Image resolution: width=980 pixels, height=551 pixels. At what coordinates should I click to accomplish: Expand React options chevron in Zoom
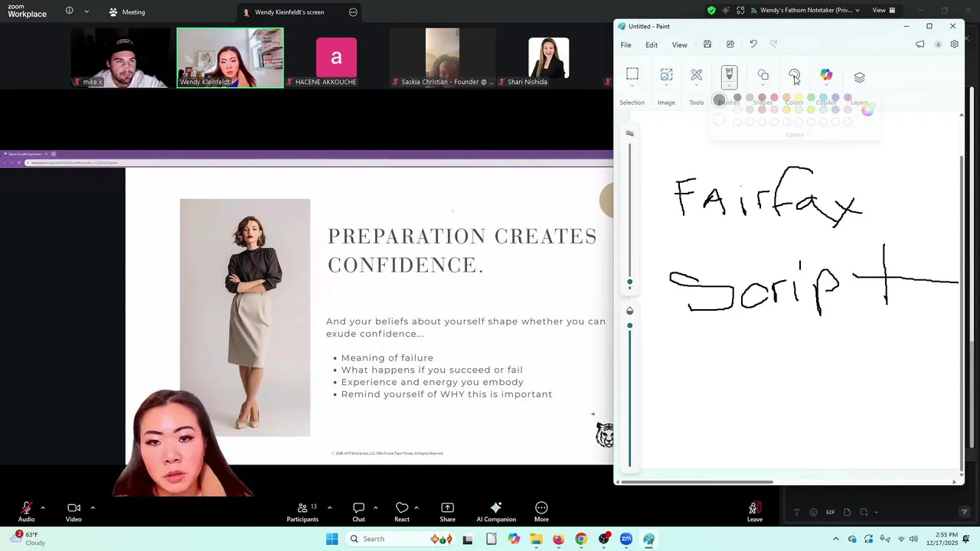click(x=416, y=507)
